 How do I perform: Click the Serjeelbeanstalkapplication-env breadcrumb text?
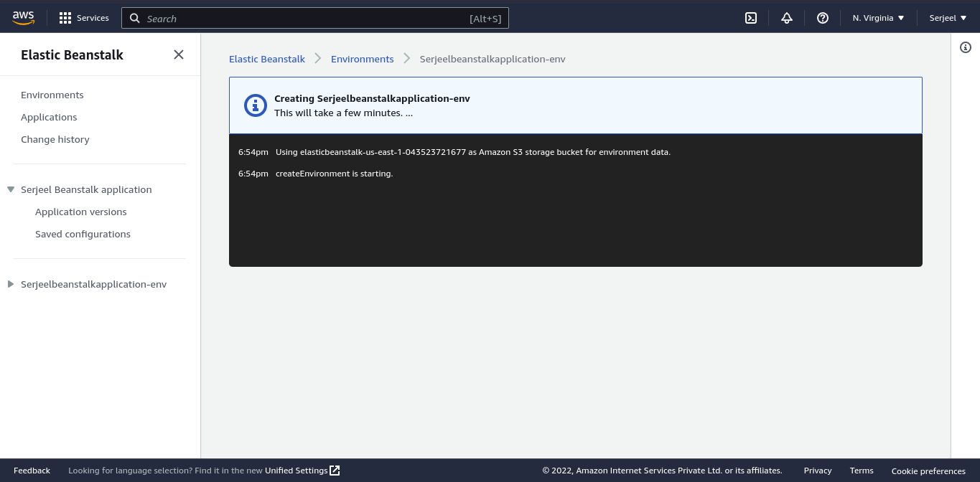[x=493, y=59]
